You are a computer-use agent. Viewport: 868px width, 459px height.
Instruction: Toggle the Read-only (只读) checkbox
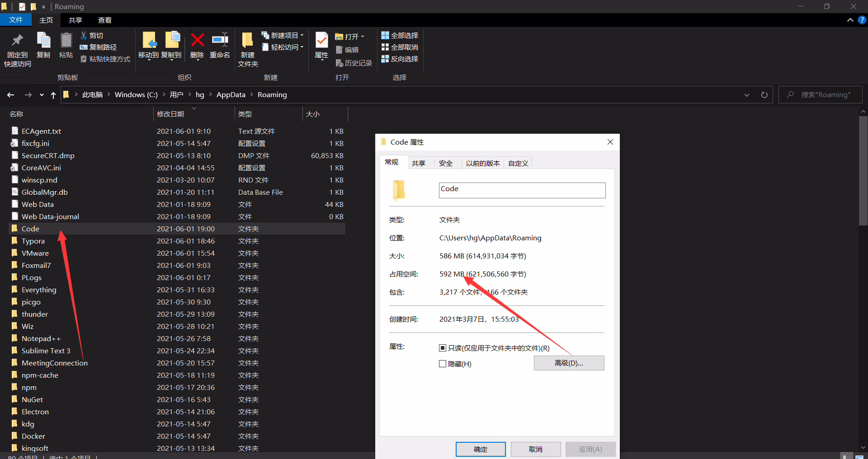pos(443,348)
